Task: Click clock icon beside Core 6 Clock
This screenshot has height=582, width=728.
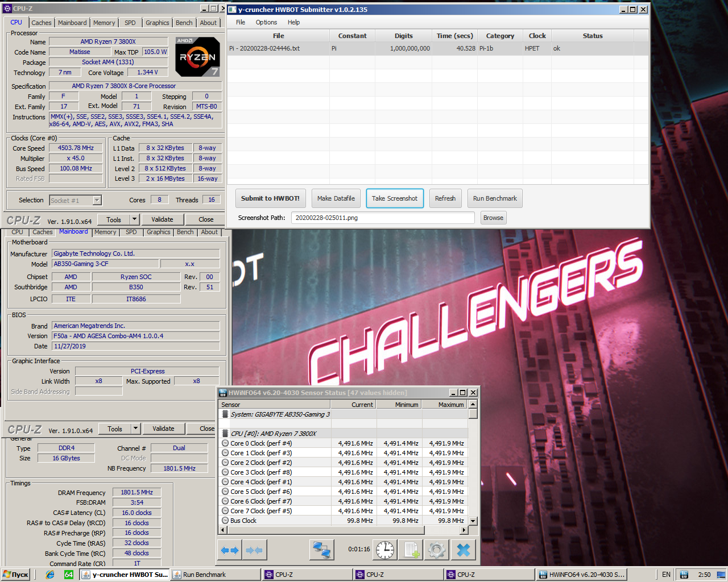Action: (x=225, y=501)
